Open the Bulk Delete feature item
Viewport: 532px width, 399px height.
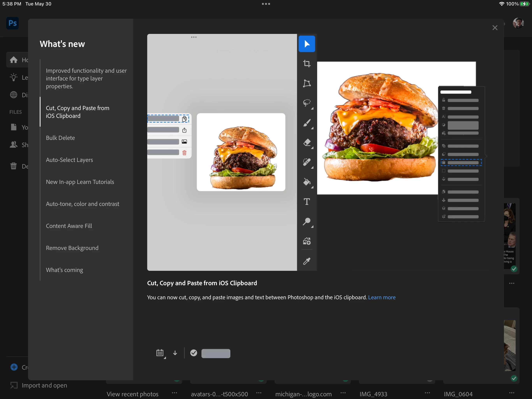60,138
